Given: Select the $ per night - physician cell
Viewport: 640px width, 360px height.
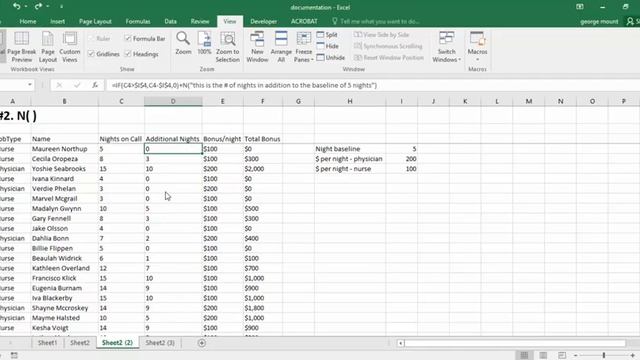Looking at the screenshot, I should [350, 159].
